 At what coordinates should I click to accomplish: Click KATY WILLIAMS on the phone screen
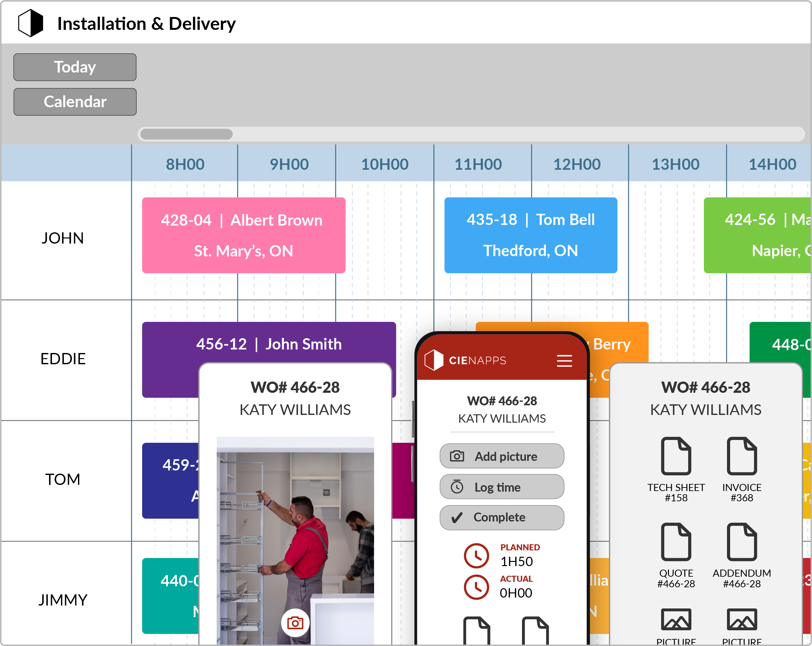[502, 418]
